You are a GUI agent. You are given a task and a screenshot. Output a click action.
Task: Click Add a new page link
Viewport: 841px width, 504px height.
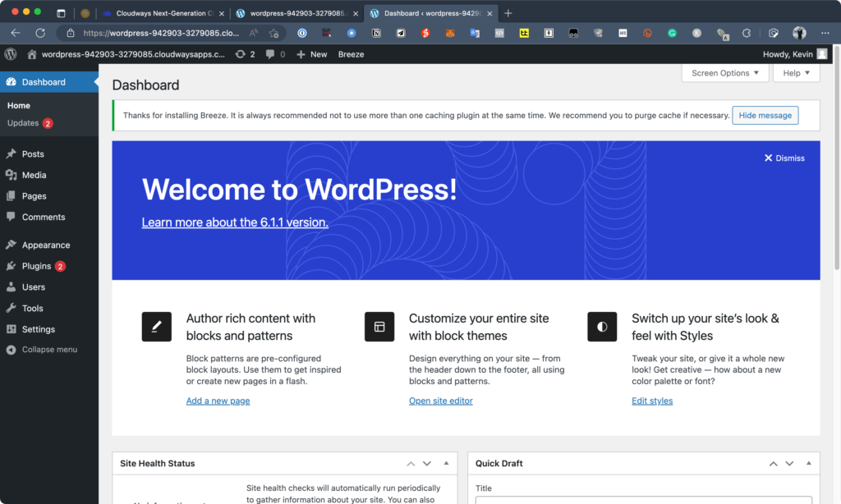point(218,401)
